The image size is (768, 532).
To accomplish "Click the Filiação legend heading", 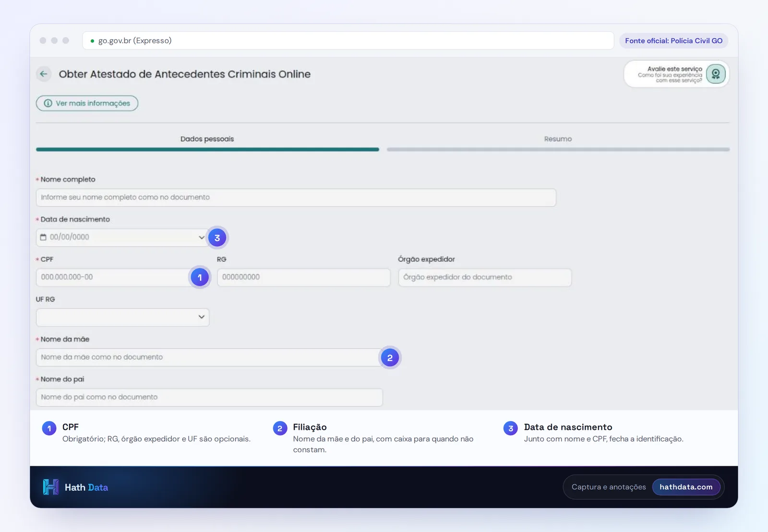I will tap(310, 427).
